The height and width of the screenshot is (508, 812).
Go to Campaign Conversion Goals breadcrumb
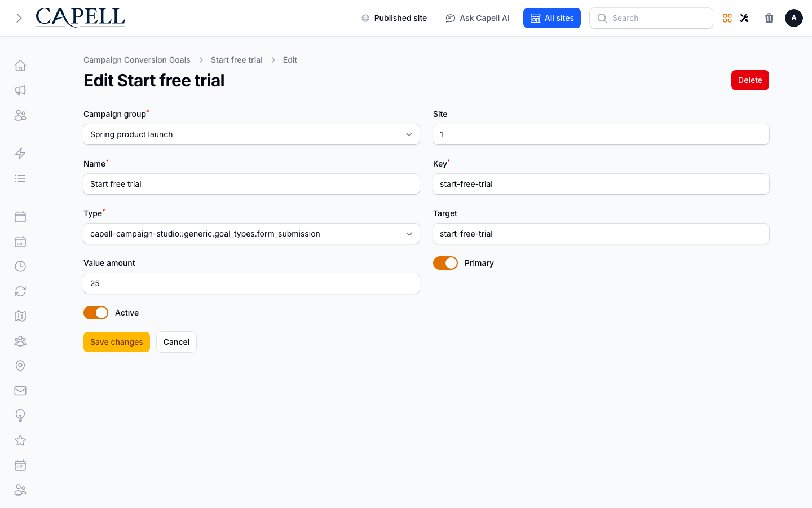click(x=137, y=60)
